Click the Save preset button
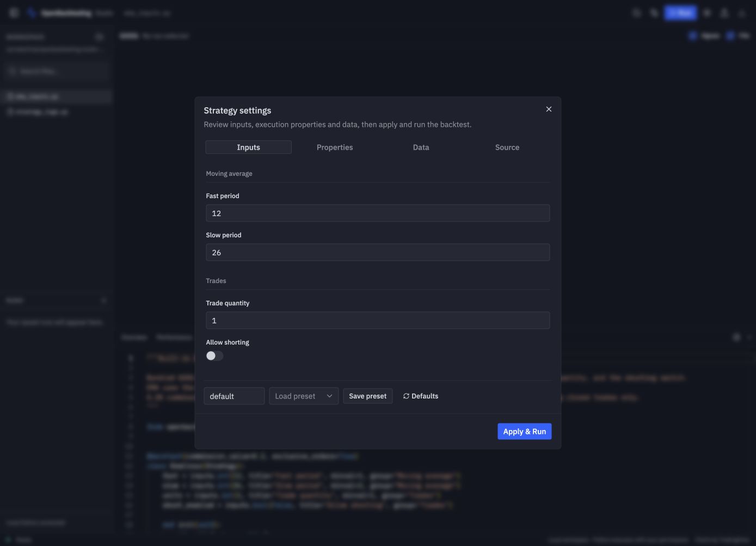 click(367, 396)
